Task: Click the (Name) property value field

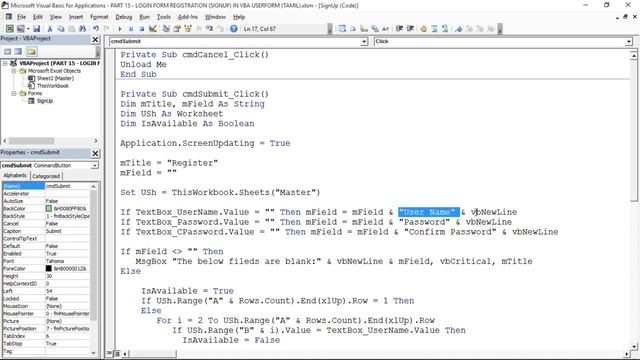Action: click(x=67, y=186)
